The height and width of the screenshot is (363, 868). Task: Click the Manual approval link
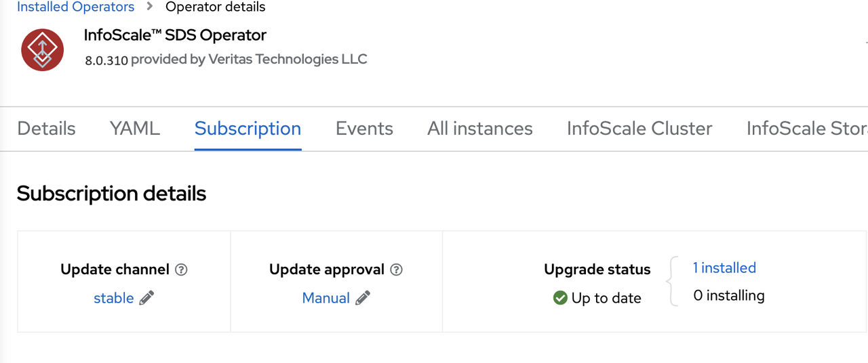pos(326,298)
